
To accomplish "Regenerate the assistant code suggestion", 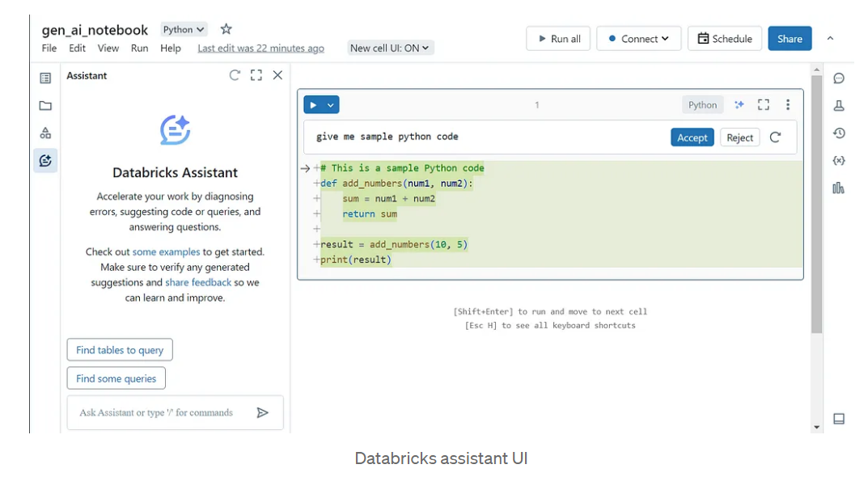I will (775, 137).
